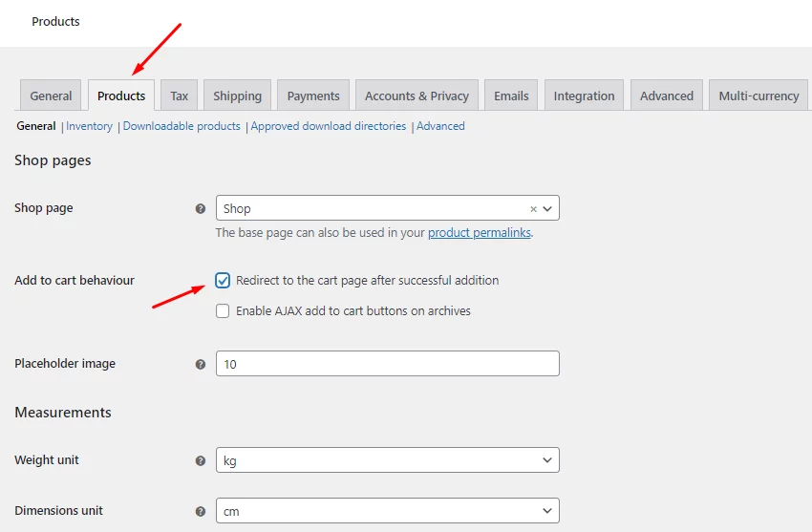This screenshot has width=812, height=532.
Task: Click help icon beside Dimensions unit
Action: tap(201, 511)
